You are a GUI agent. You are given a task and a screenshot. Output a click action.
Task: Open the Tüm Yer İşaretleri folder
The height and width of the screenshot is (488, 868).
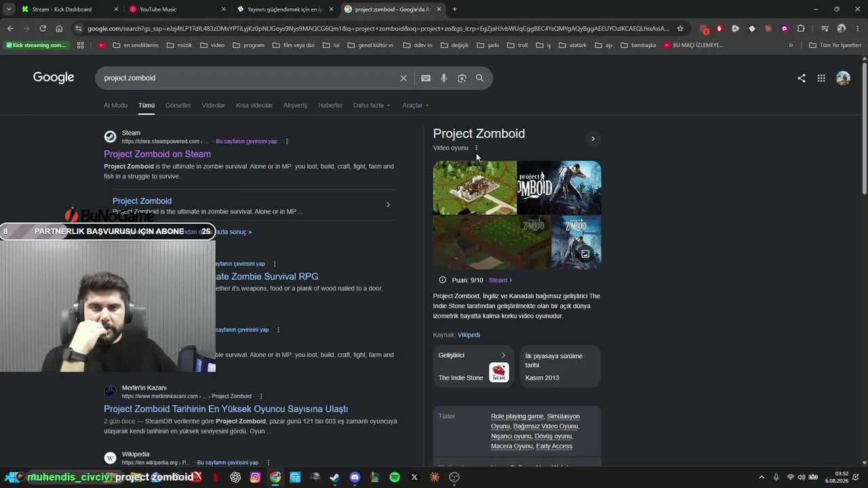835,45
